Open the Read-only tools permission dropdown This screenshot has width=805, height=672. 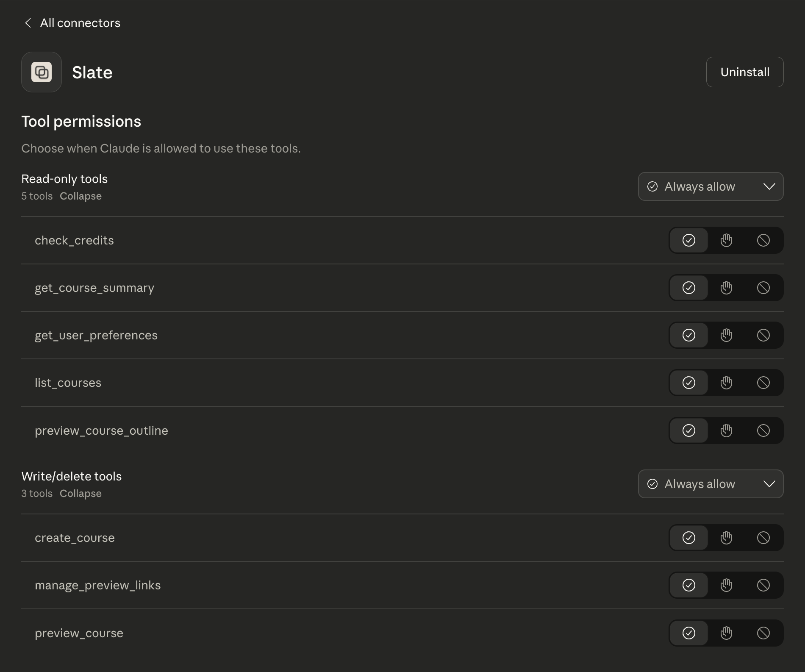(x=711, y=186)
